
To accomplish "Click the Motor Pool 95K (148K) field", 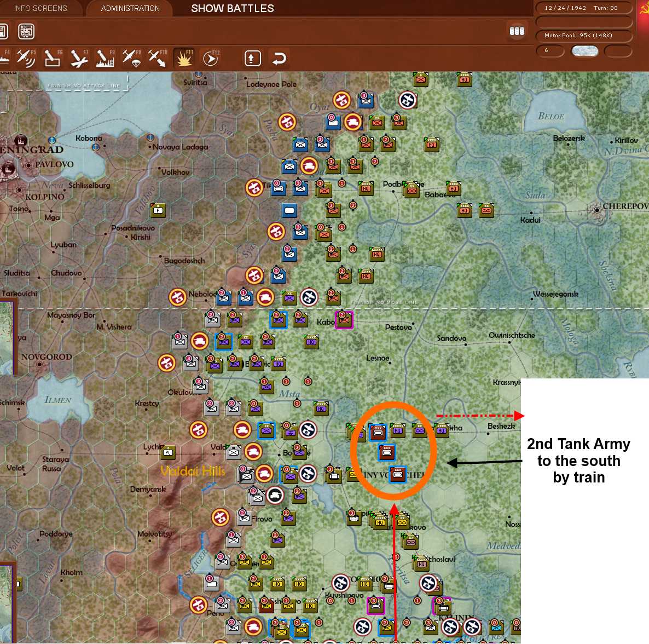I will click(x=584, y=35).
